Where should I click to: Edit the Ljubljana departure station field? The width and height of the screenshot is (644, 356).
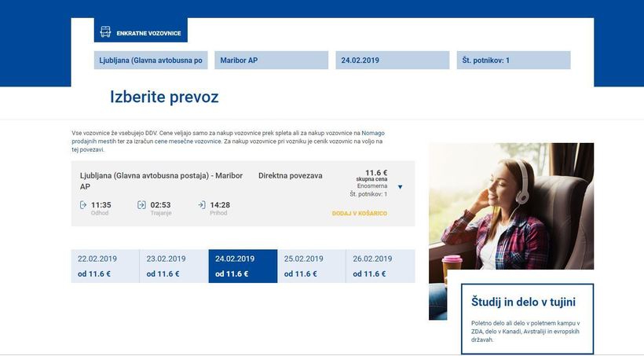(151, 60)
